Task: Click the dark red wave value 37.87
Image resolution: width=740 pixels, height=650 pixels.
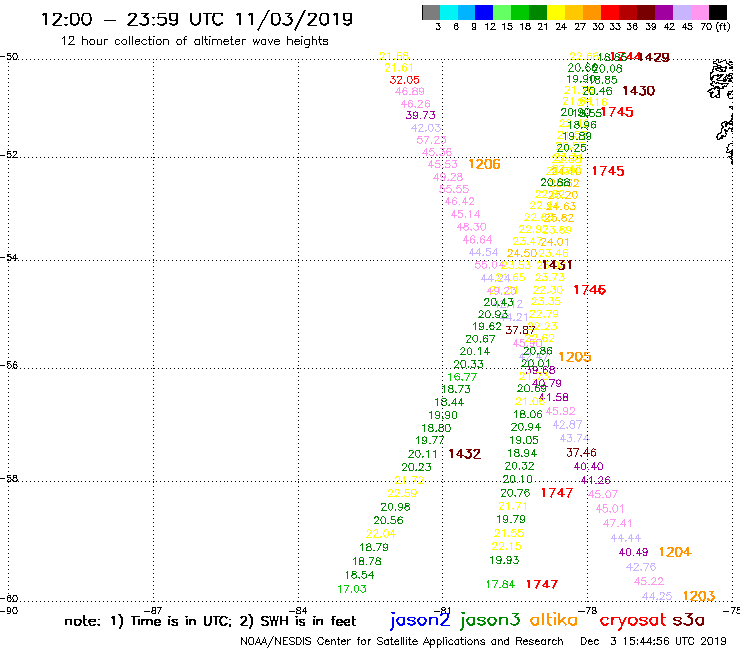Action: [x=520, y=330]
